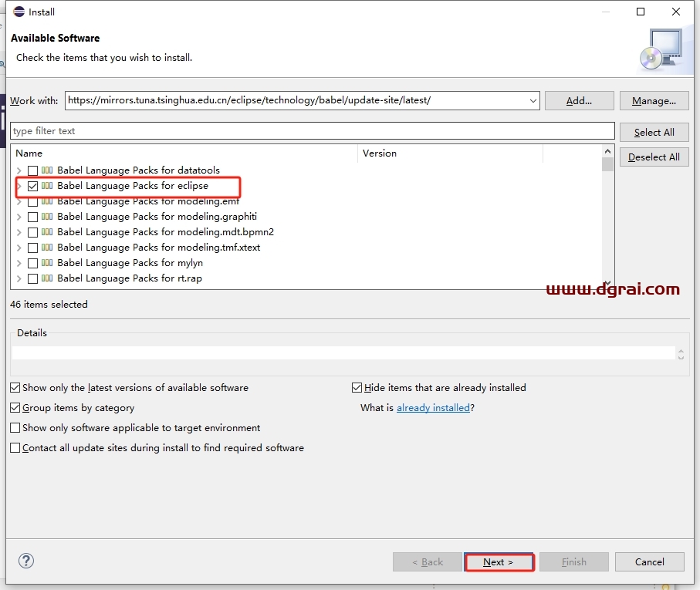
Task: Check Babel Language Packs for datatools
Action: [x=32, y=170]
